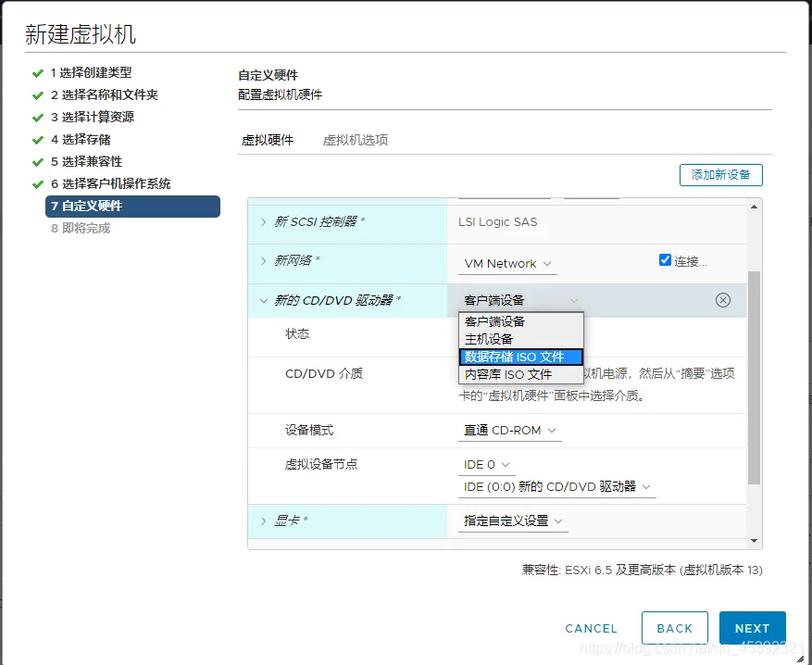The image size is (812, 665).
Task: Click scrollbar up arrow in hardware list
Action: (x=754, y=207)
